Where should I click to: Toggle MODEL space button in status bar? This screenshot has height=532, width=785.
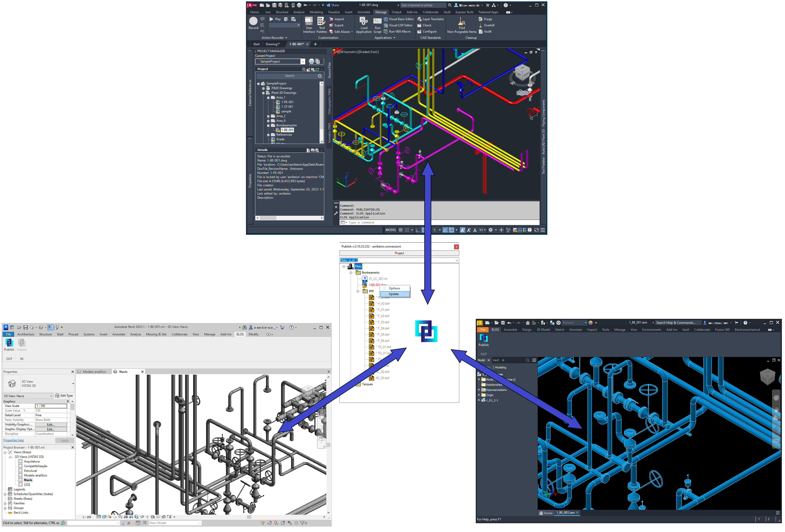pos(390,230)
